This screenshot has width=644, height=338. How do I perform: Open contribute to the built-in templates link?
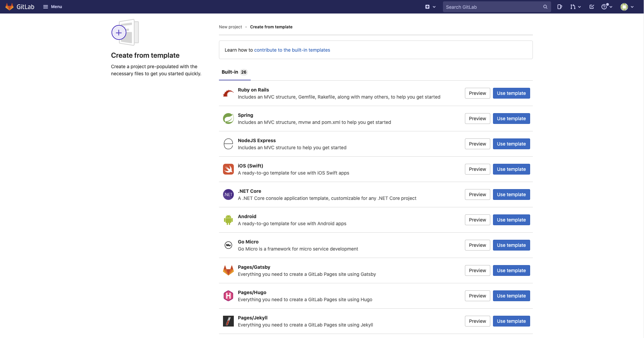click(x=292, y=50)
